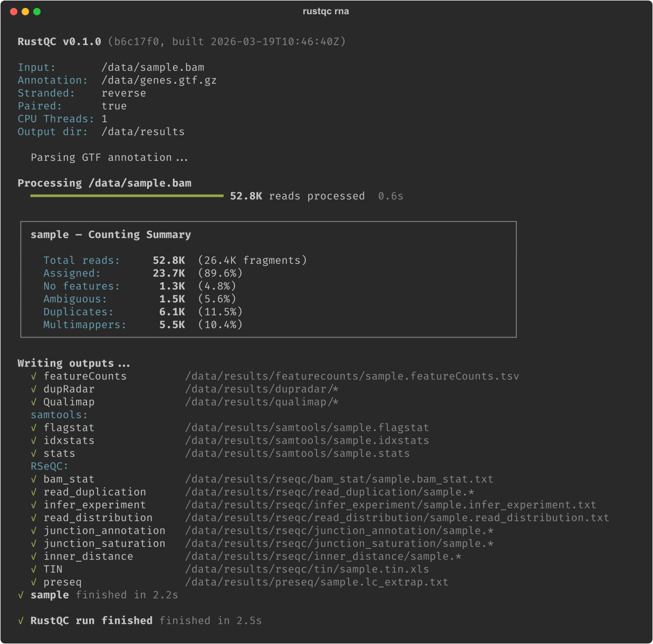Click the reads processed progress bar
This screenshot has width=653, height=644.
(127, 196)
